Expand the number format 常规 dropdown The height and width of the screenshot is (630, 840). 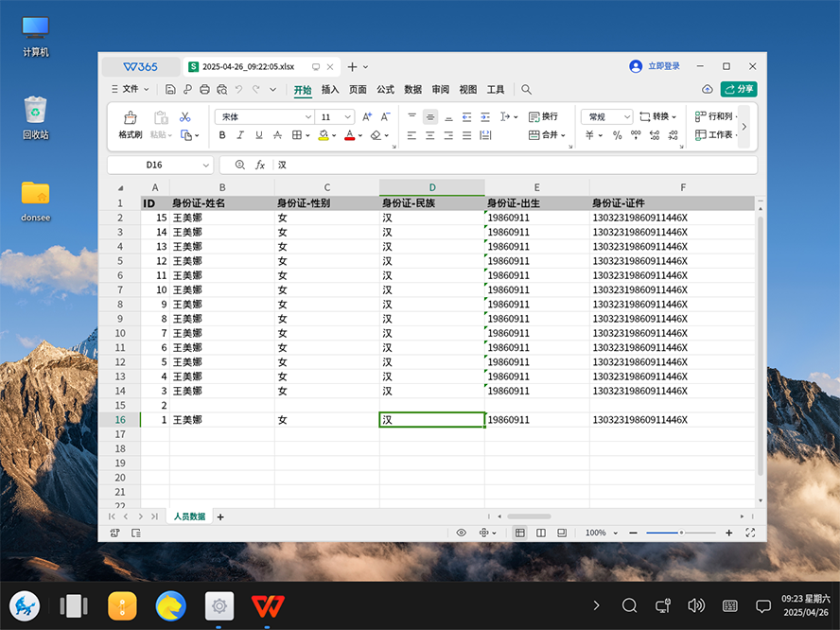[627, 117]
